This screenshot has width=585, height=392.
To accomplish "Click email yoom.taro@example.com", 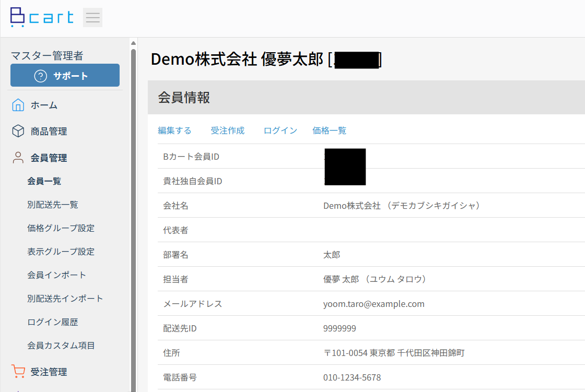I will 374,304.
